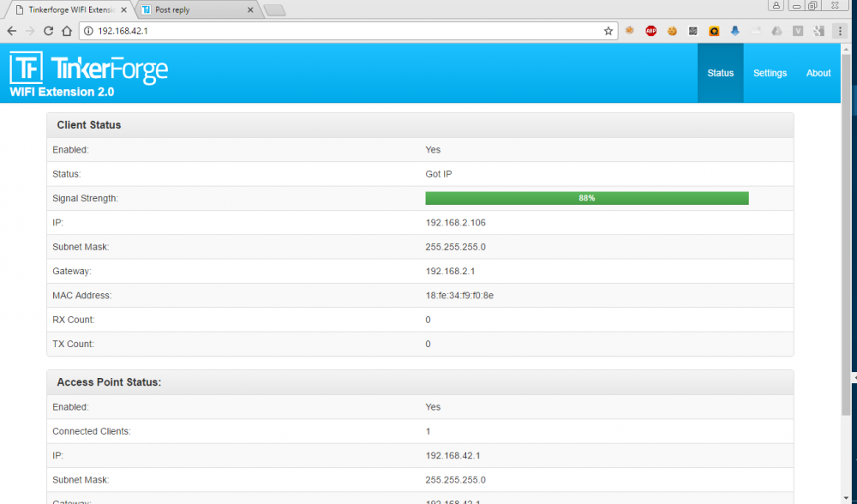The height and width of the screenshot is (504, 857).
Task: Open the Adblock Plus extension icon
Action: [x=650, y=31]
